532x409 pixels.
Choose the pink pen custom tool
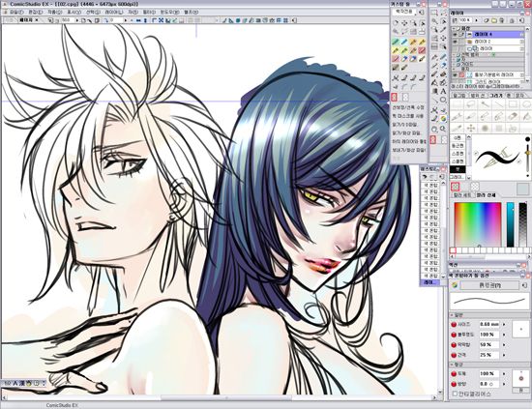[396, 59]
